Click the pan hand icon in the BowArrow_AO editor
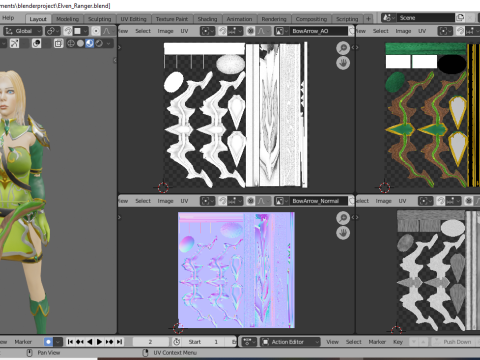 [x=343, y=63]
